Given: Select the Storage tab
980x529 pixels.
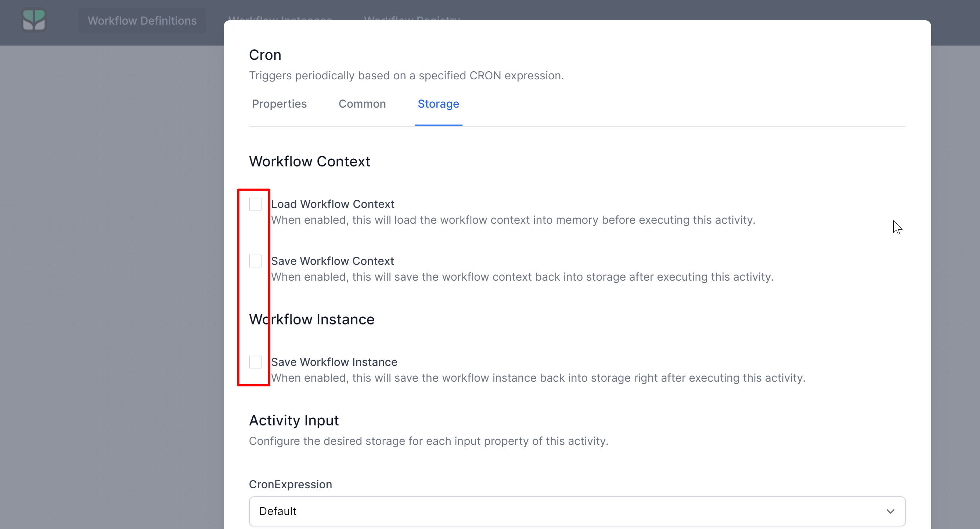Looking at the screenshot, I should tap(438, 104).
